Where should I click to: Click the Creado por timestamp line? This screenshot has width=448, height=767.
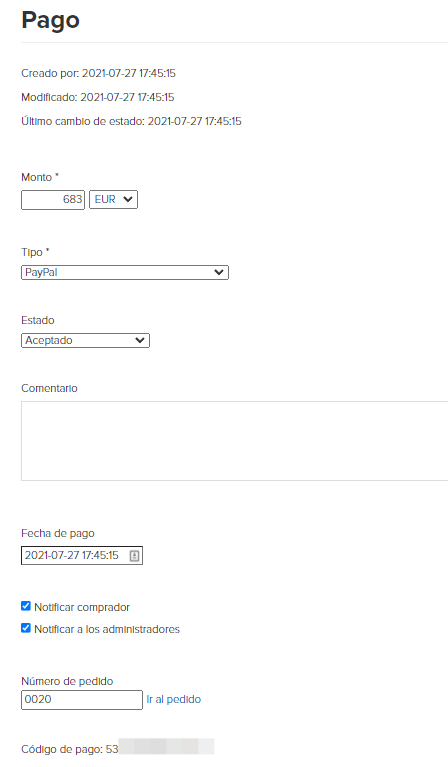[98, 73]
